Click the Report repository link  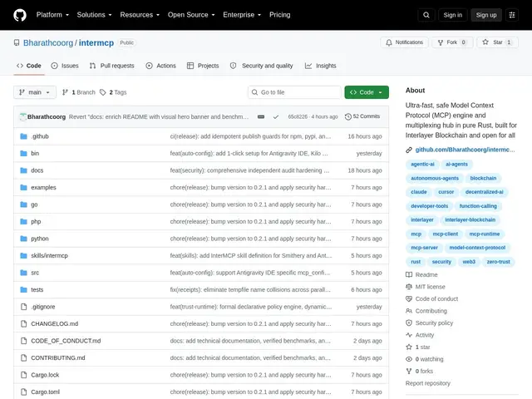click(x=428, y=383)
